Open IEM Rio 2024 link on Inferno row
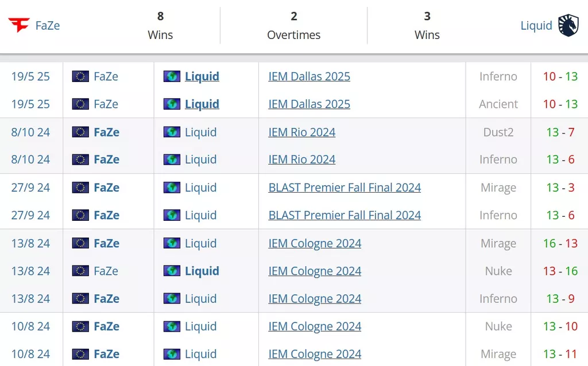This screenshot has height=366, width=588. 301,159
